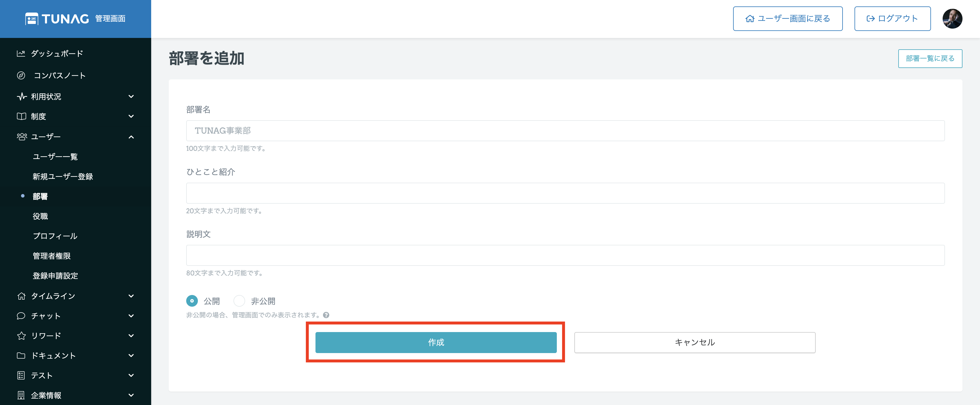This screenshot has width=980, height=405.
Task: Select the 非公開 radio button
Action: pyautogui.click(x=239, y=301)
